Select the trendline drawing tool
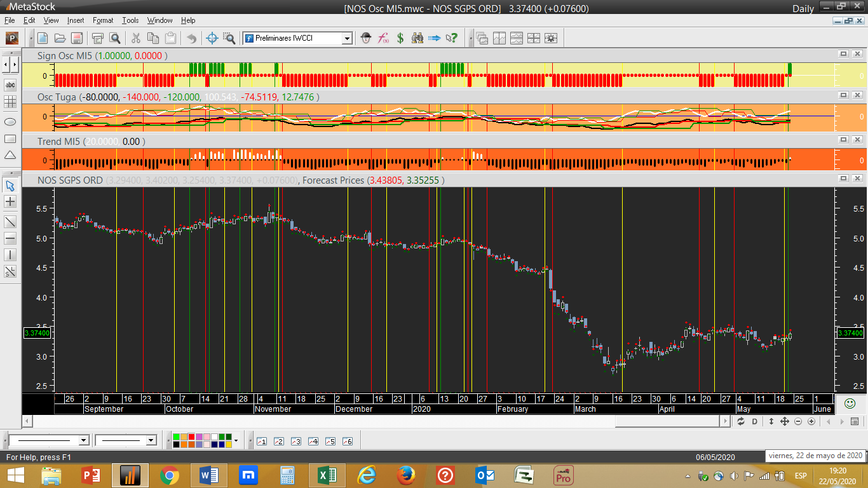Screen dimensions: 868x488 pyautogui.click(x=10, y=222)
